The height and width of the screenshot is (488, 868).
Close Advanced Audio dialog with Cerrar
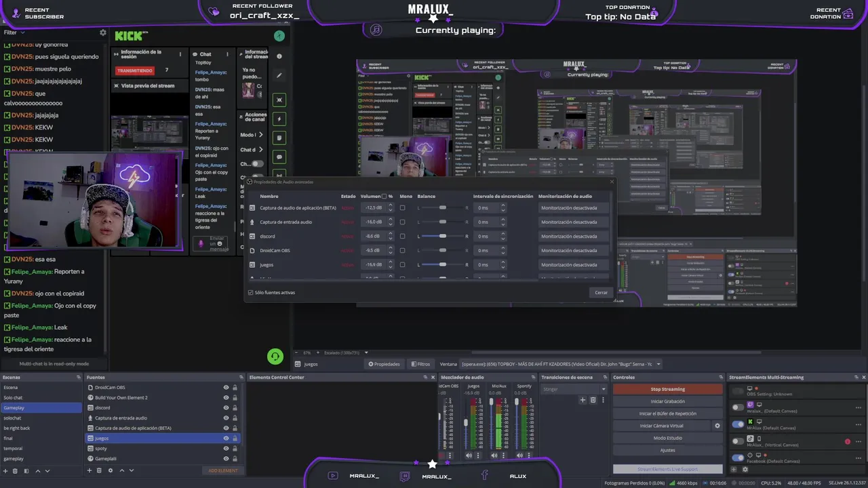coord(601,293)
